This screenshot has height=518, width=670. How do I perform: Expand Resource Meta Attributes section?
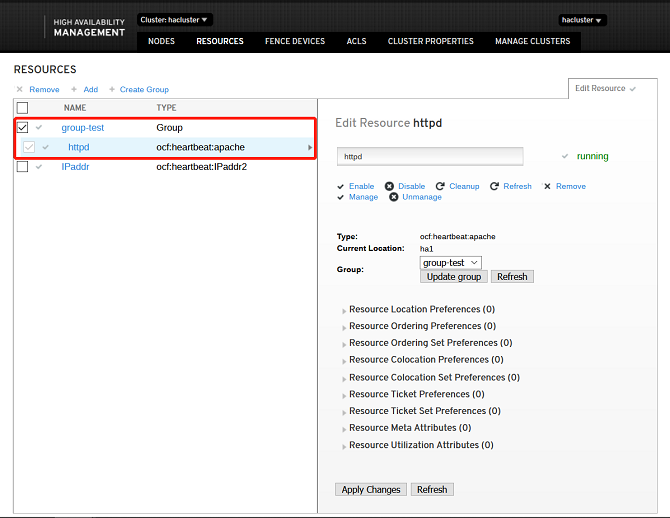point(344,429)
